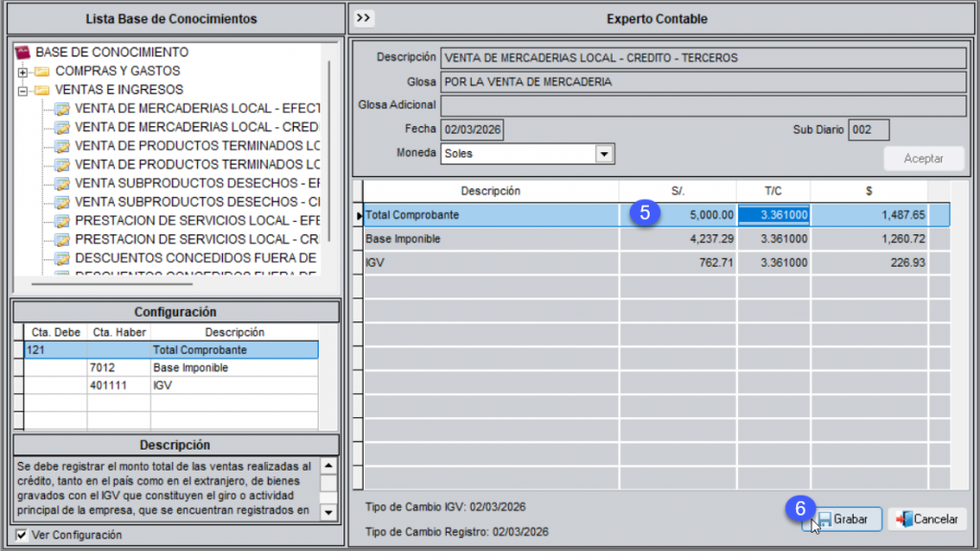
Task: Click the Cta. Haber column header
Action: click(x=119, y=332)
